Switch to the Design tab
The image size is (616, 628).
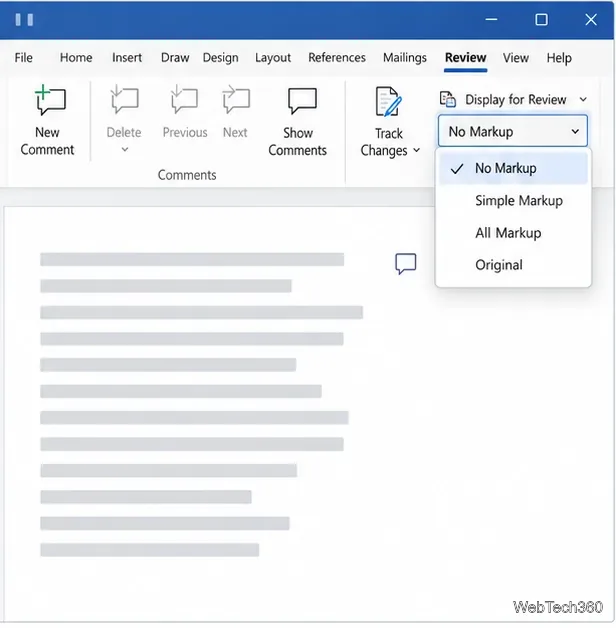click(x=220, y=58)
